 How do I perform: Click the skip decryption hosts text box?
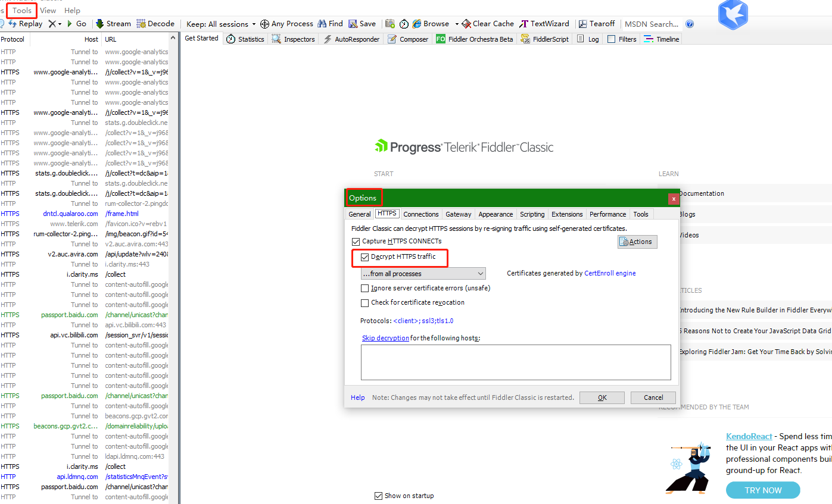[516, 362]
